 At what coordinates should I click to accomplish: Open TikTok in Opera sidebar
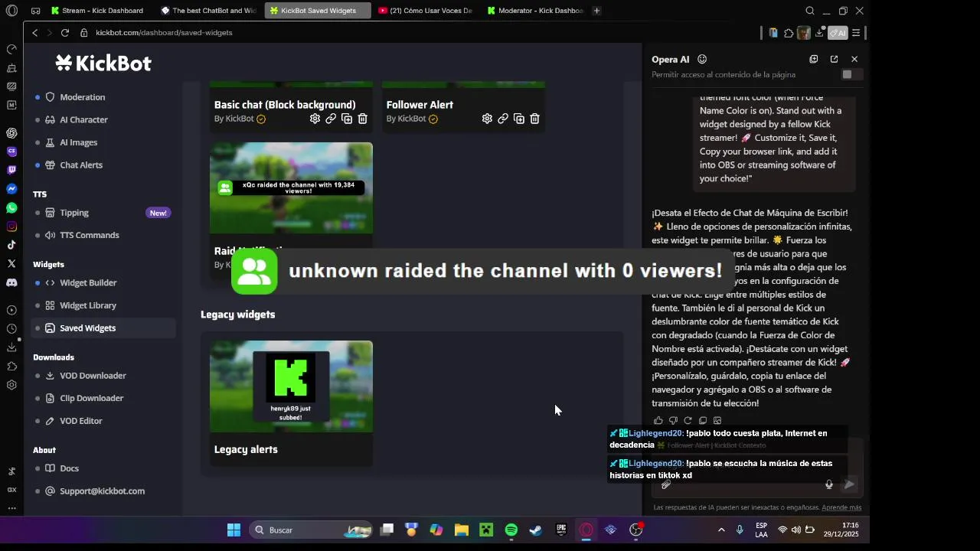pos(11,245)
